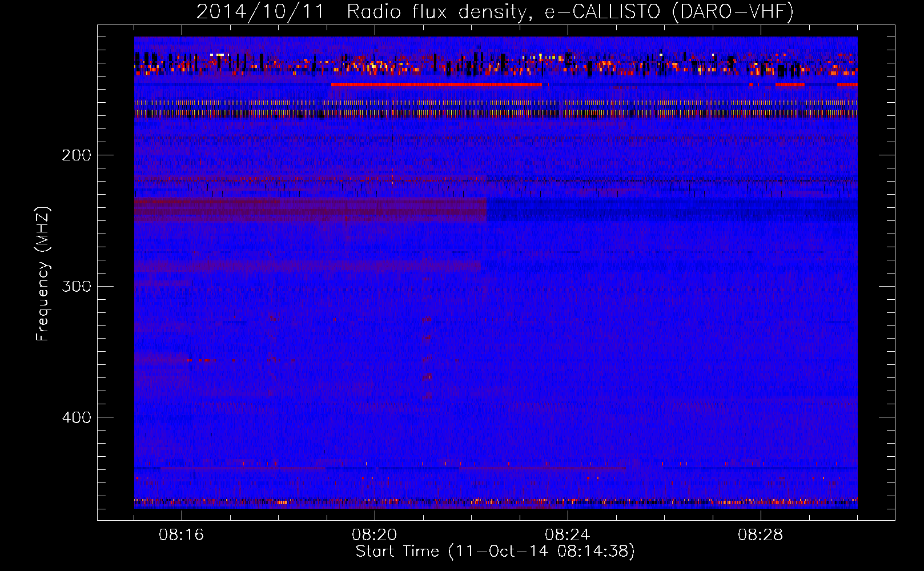Screen dimensions: 924x571
Task: Click the 08:28 time tick label
Action: (x=760, y=535)
